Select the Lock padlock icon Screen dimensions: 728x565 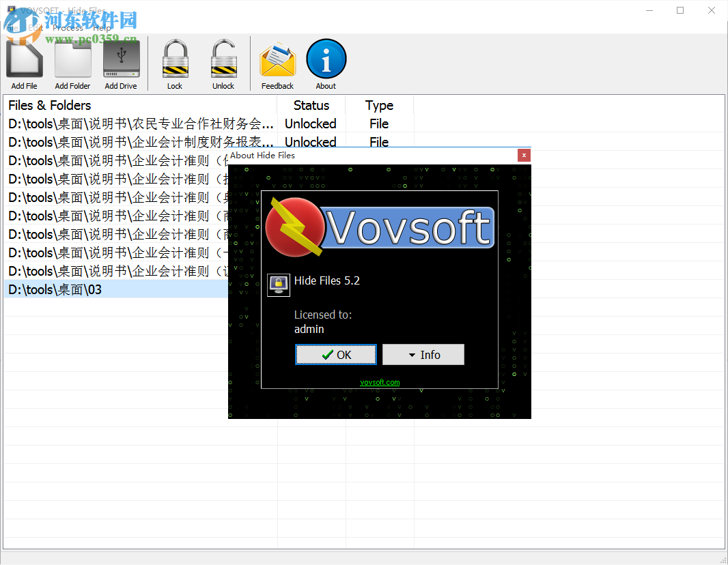point(175,60)
